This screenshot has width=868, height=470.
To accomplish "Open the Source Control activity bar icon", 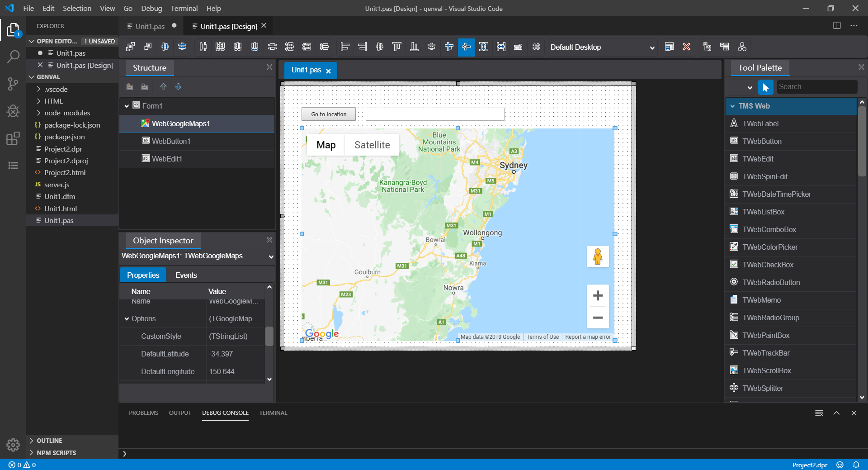I will click(x=13, y=84).
